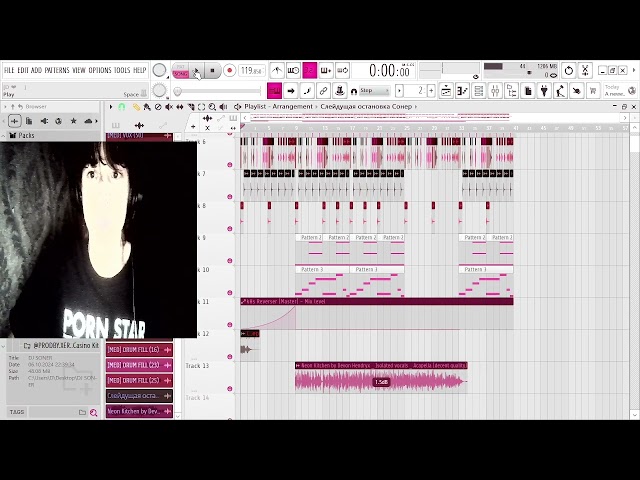Toggle wait for input before playing
Screen dimensions: 640x480
click(x=293, y=71)
